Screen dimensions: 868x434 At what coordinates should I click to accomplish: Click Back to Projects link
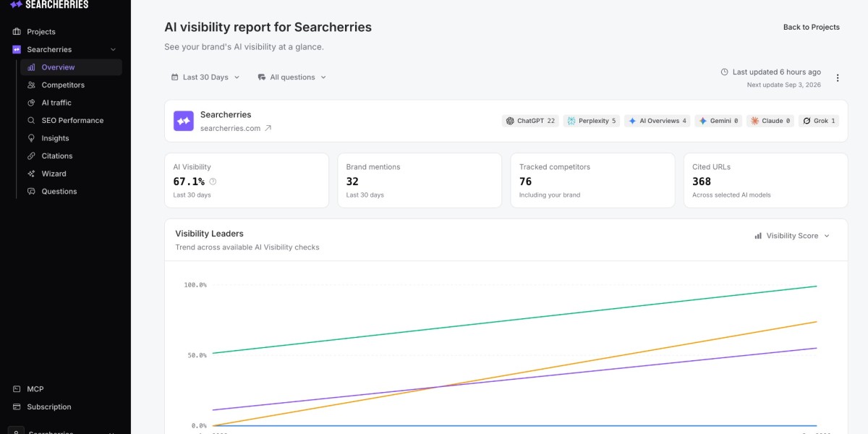click(812, 27)
